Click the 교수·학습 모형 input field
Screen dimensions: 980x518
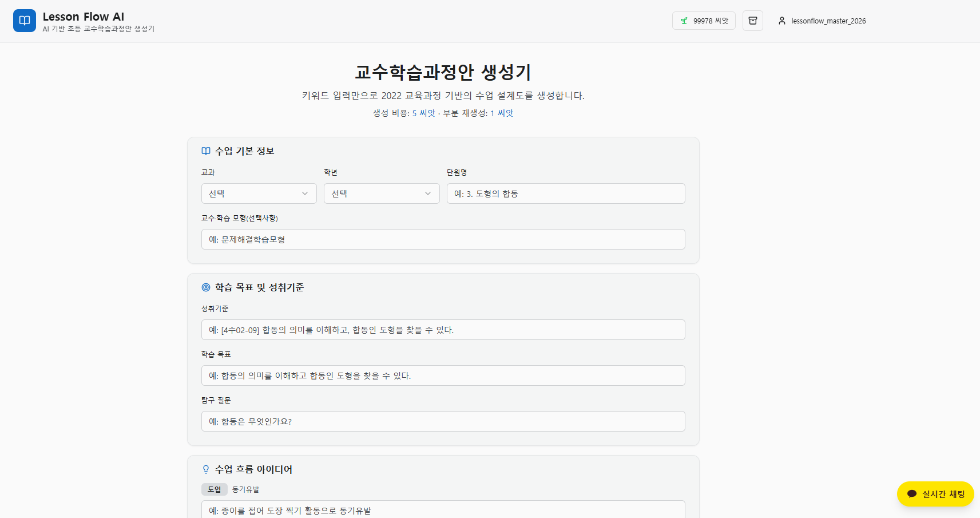(443, 239)
